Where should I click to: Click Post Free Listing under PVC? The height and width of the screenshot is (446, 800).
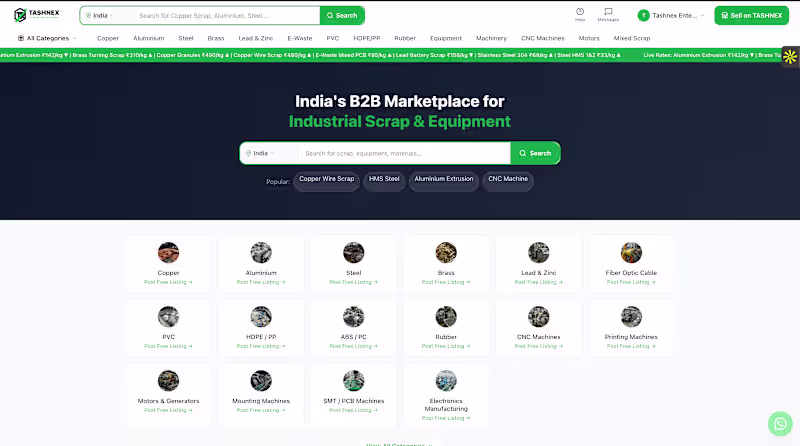[168, 346]
